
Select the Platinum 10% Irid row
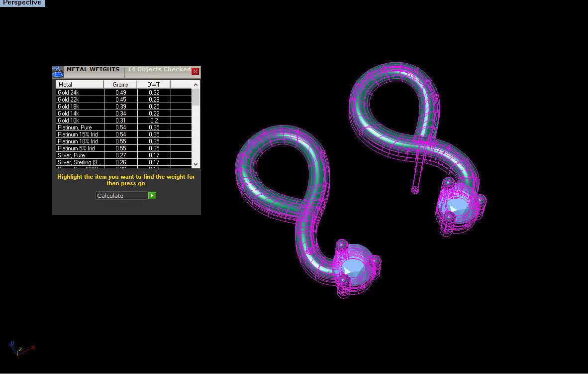tap(124, 141)
